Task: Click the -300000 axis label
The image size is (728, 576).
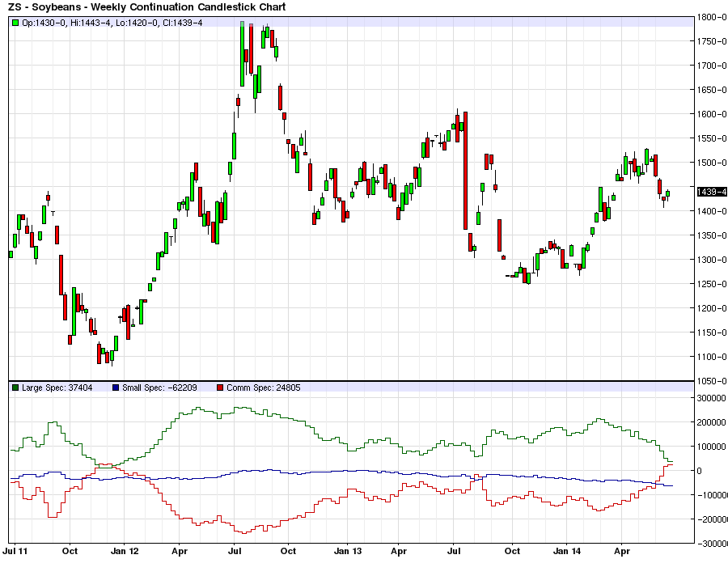Action: coord(711,544)
